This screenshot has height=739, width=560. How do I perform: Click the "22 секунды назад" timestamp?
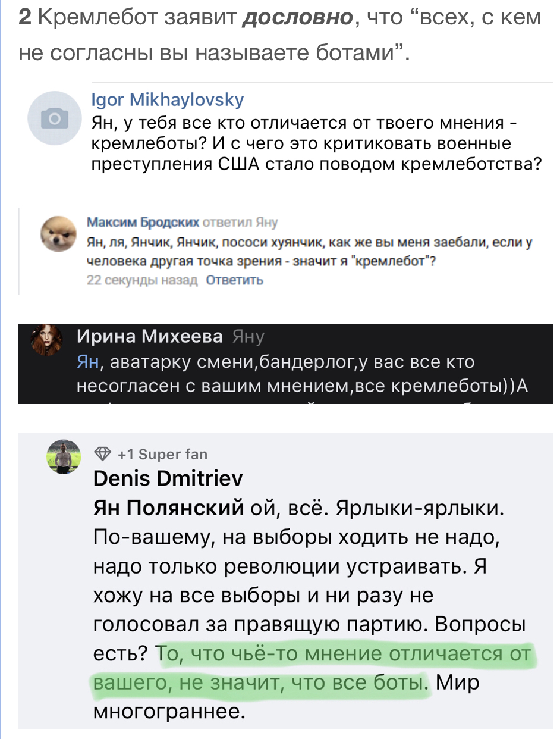142,280
